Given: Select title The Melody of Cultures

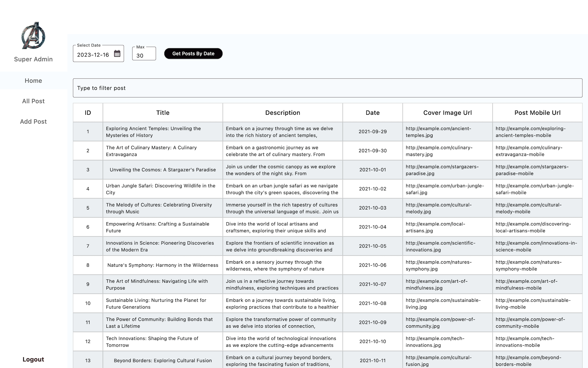Looking at the screenshot, I should pos(159,208).
